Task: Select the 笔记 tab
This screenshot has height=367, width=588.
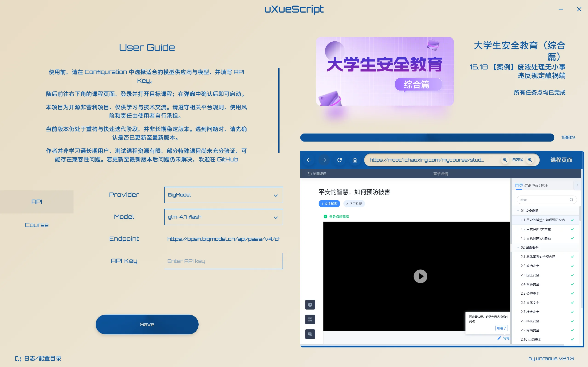Action: click(x=536, y=185)
